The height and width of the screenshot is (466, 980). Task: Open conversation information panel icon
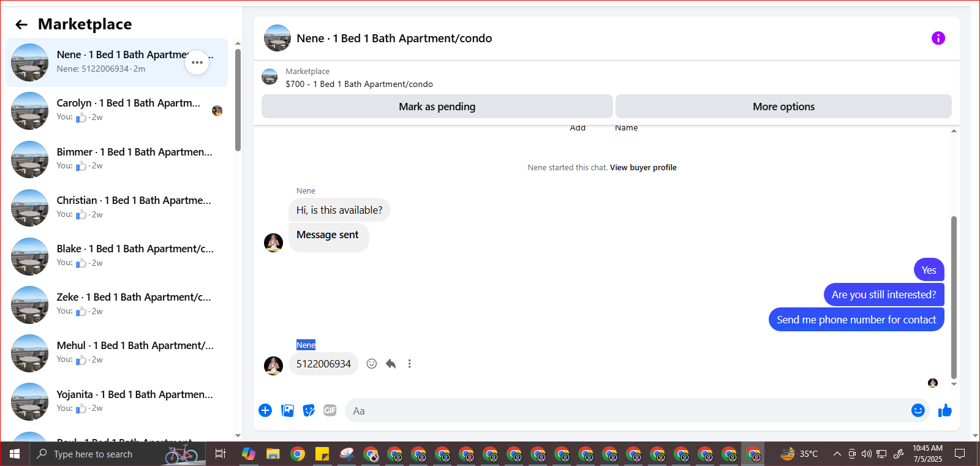click(938, 38)
